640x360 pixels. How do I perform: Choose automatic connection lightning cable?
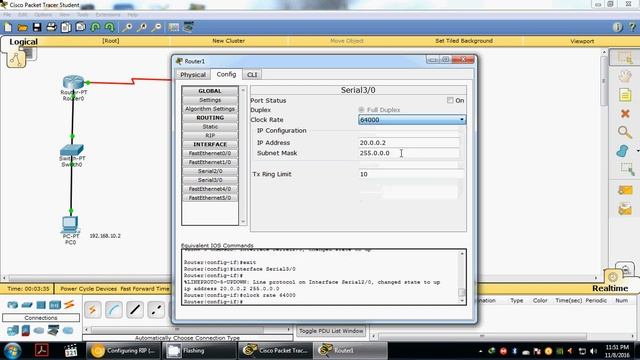click(93, 310)
